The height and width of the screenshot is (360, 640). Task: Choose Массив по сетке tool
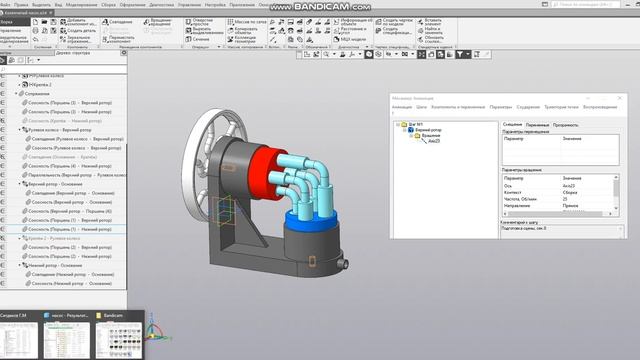247,22
